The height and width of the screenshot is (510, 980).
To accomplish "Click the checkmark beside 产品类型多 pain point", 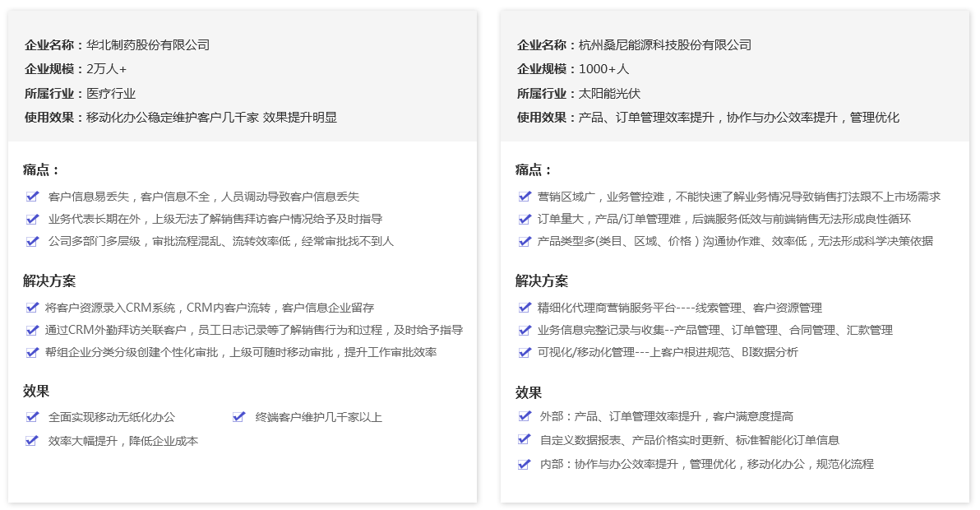I will (525, 241).
